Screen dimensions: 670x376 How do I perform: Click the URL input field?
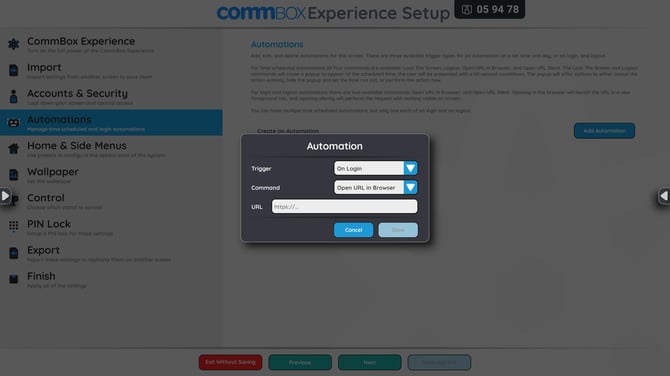344,206
